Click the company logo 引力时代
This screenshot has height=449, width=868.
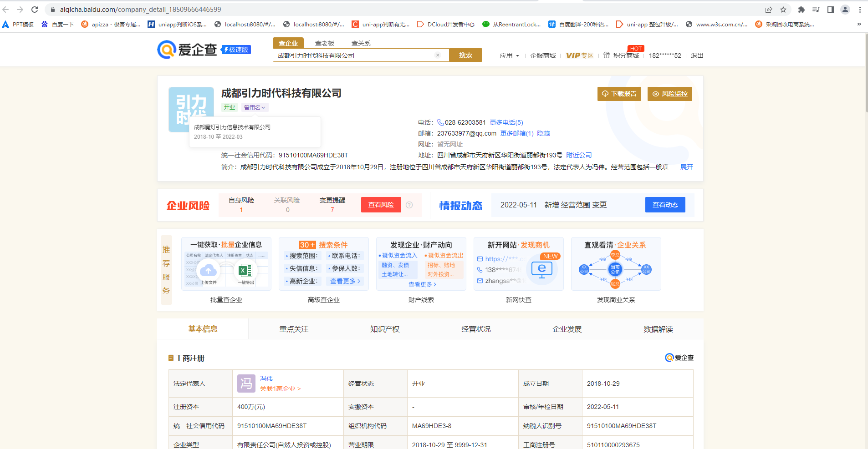coord(191,110)
